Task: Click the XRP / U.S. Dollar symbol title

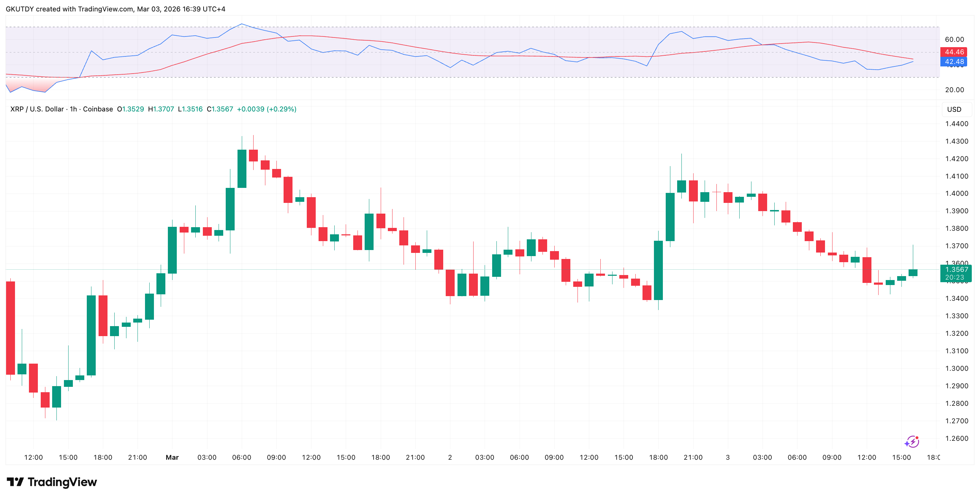Action: [37, 109]
